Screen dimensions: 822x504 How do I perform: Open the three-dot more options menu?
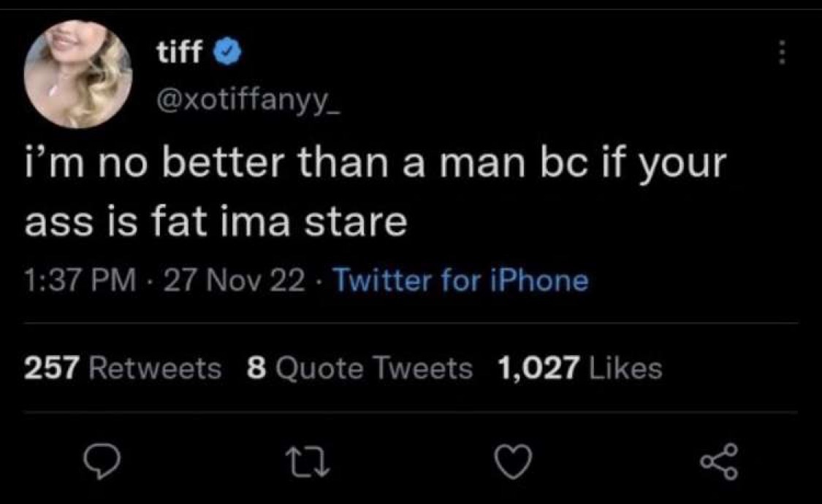tap(782, 53)
